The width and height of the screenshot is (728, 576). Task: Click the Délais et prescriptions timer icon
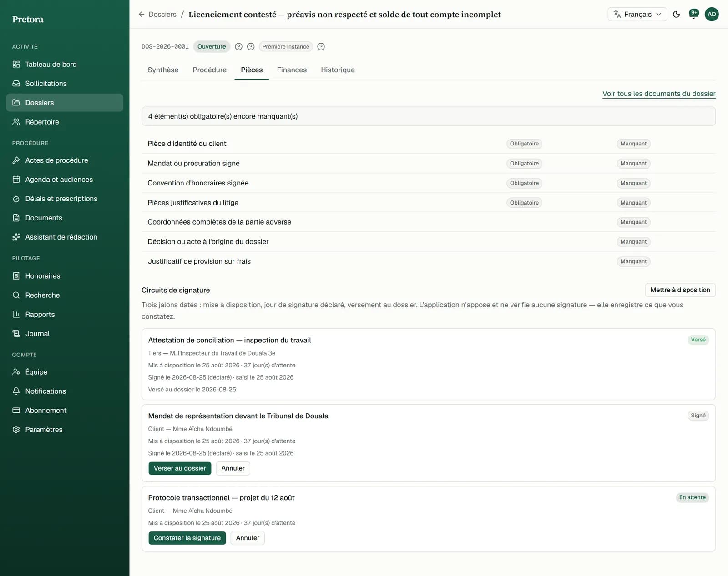coord(16,199)
